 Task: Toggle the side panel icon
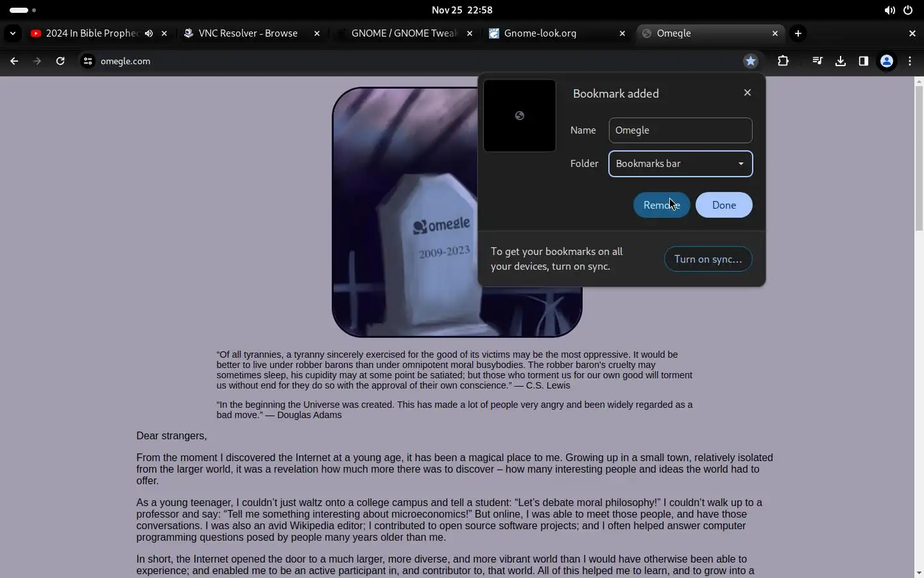point(863,61)
